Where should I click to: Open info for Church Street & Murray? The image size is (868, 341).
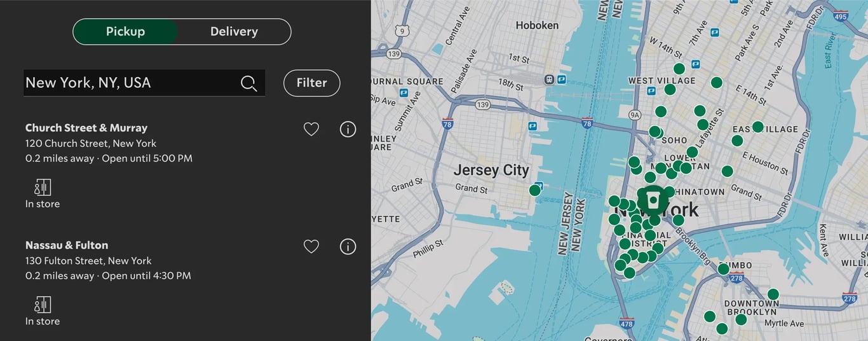[348, 129]
